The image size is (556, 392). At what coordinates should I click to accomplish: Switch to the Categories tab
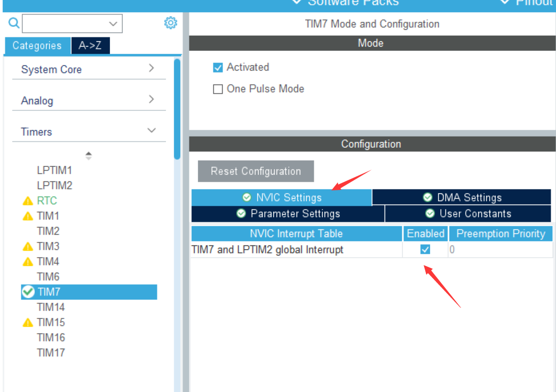[x=37, y=46]
